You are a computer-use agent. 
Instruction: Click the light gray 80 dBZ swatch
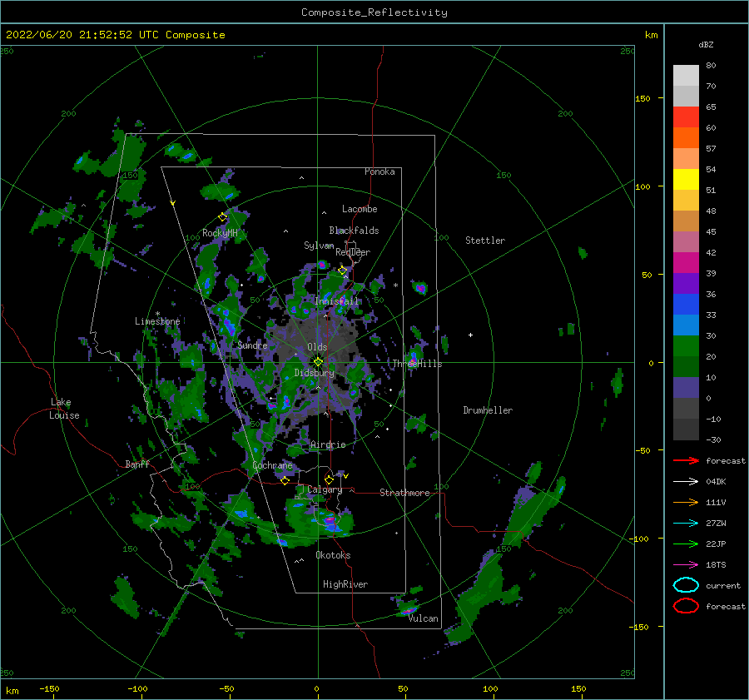pos(686,75)
